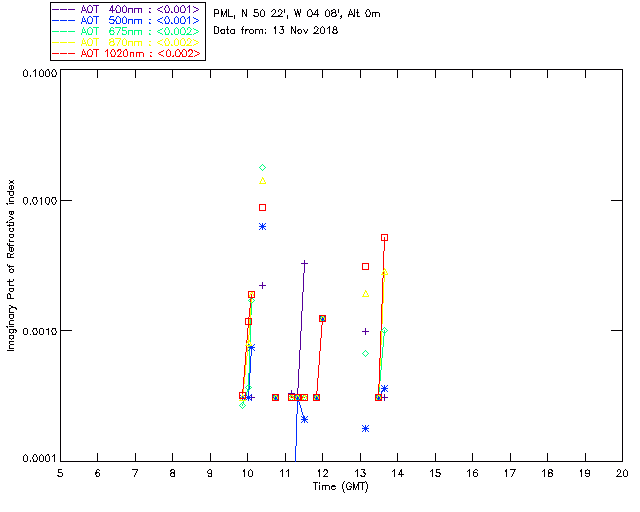The width and height of the screenshot is (640, 512).
Task: Click the x-axis tick label 5
Action: 60,473
